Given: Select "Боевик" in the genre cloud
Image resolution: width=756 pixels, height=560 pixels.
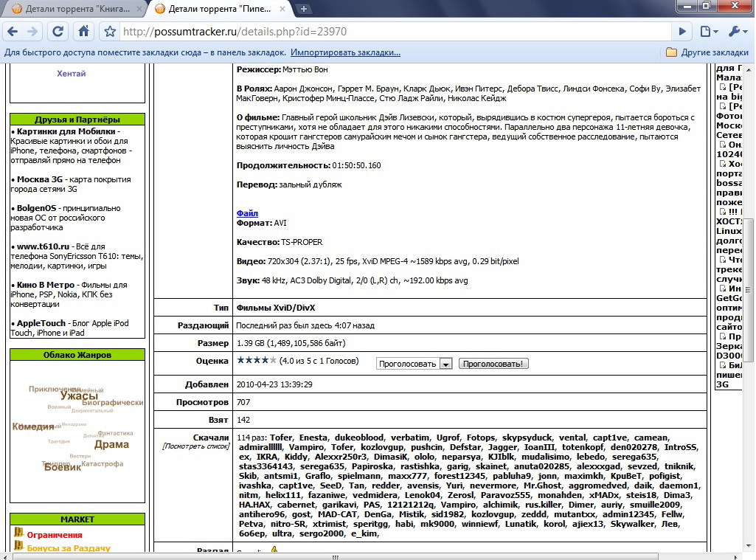Looking at the screenshot, I should pos(63,467).
